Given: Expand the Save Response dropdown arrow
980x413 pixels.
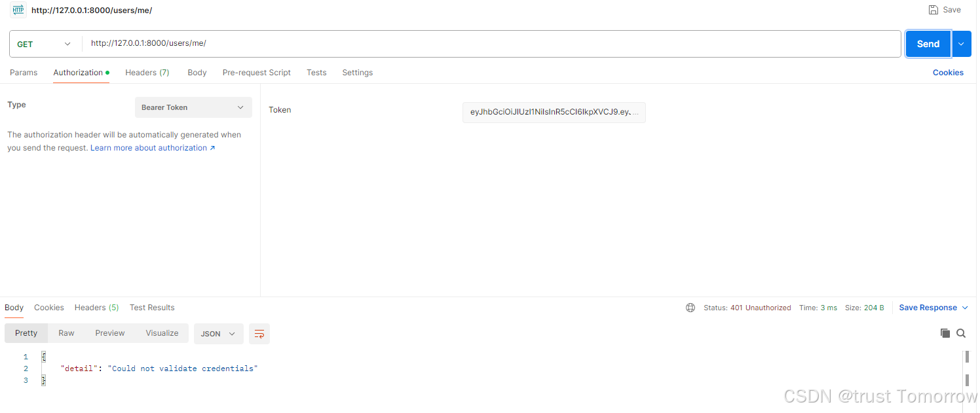Looking at the screenshot, I should [x=964, y=308].
